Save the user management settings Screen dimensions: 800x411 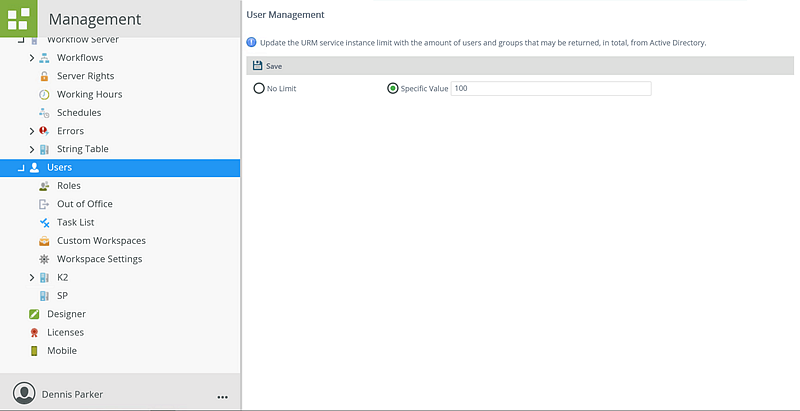coord(266,66)
